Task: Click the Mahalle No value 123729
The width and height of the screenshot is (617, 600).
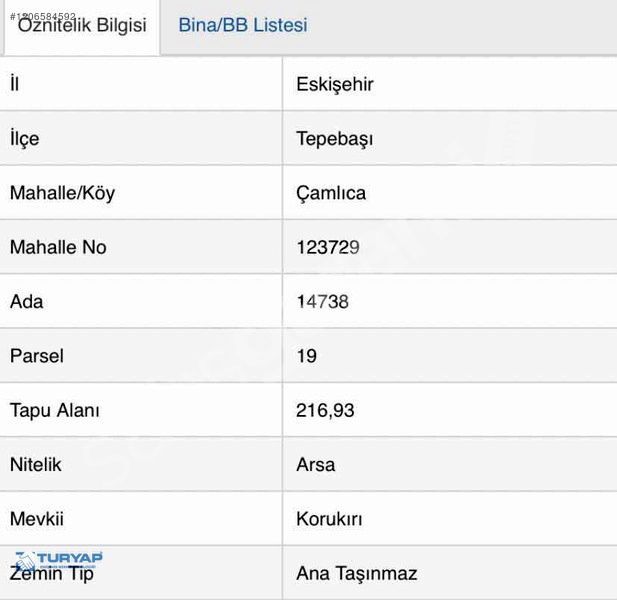Action: [328, 247]
